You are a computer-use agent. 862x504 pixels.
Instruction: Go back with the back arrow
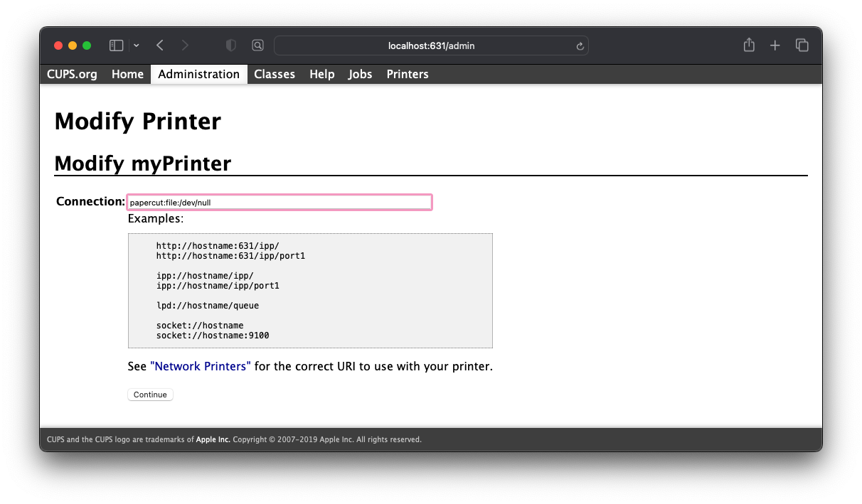click(160, 45)
